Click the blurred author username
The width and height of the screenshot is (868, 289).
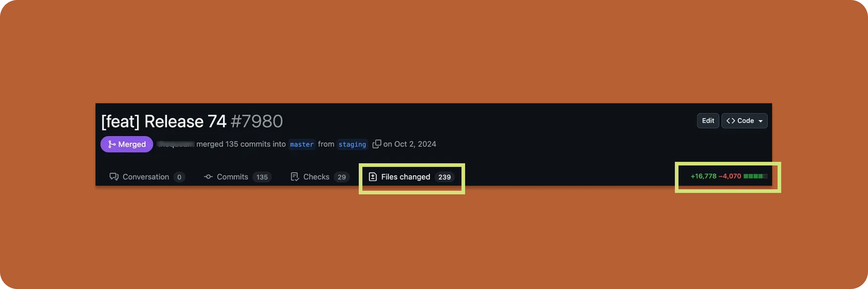(176, 144)
